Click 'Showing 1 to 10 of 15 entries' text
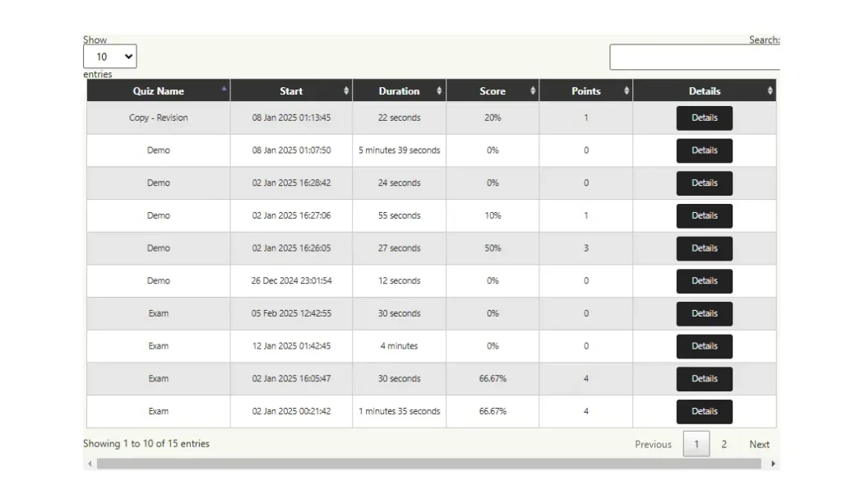This screenshot has width=842, height=504. click(x=146, y=444)
